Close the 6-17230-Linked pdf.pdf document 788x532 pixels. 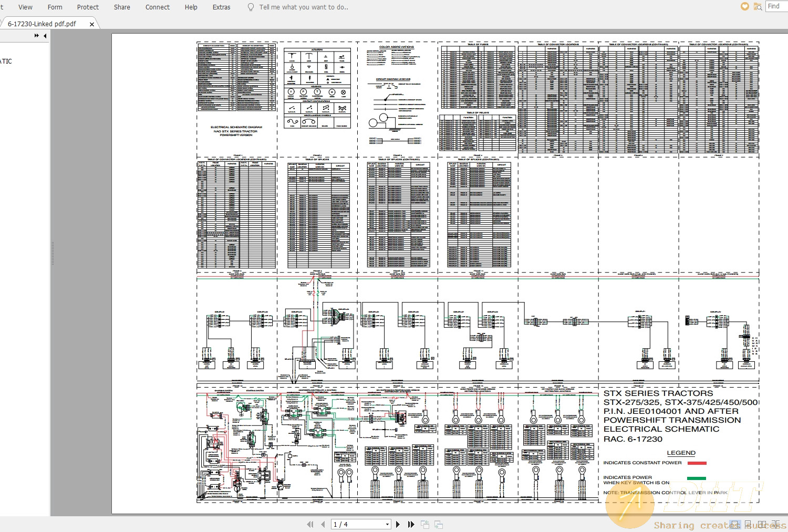[x=92, y=24]
